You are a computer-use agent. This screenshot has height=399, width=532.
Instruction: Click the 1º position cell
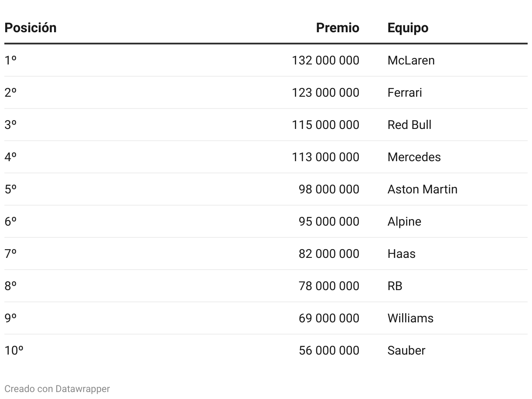coord(10,60)
